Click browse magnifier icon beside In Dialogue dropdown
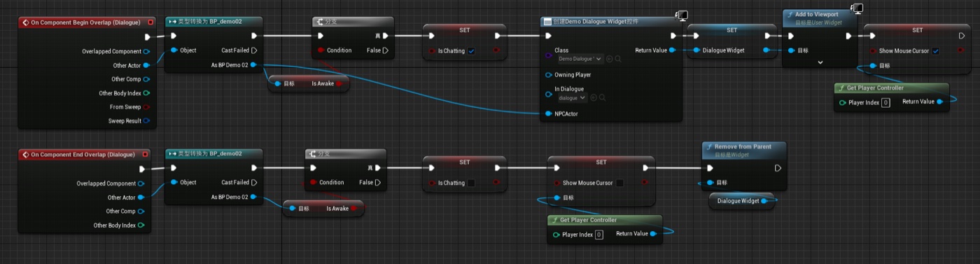980x264 pixels. (x=602, y=97)
